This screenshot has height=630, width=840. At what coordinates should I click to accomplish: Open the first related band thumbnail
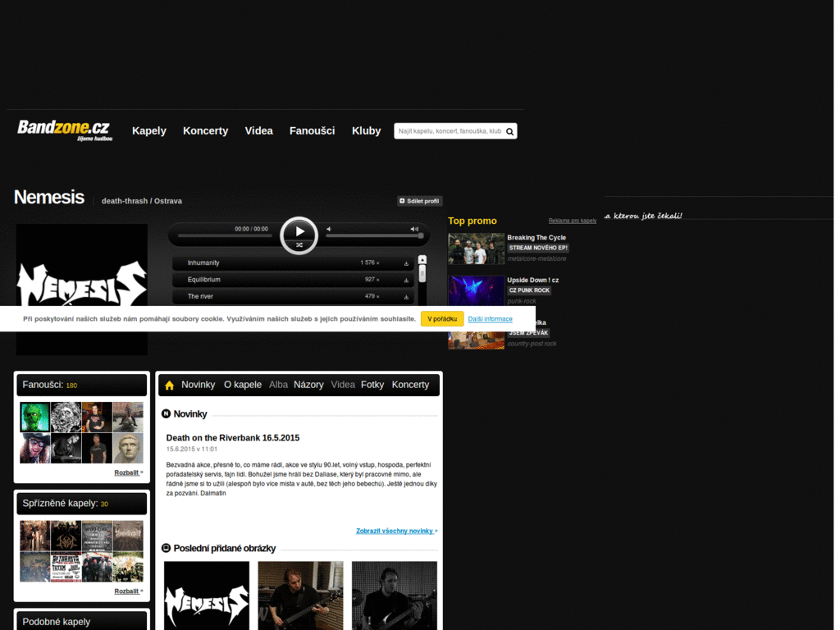pos(34,536)
